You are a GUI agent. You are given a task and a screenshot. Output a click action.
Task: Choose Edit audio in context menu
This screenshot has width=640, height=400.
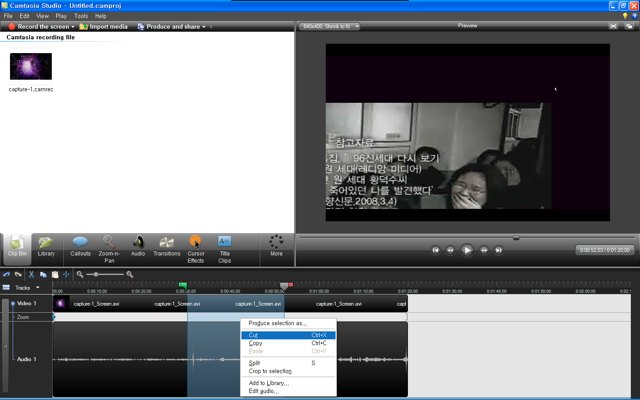288,391
